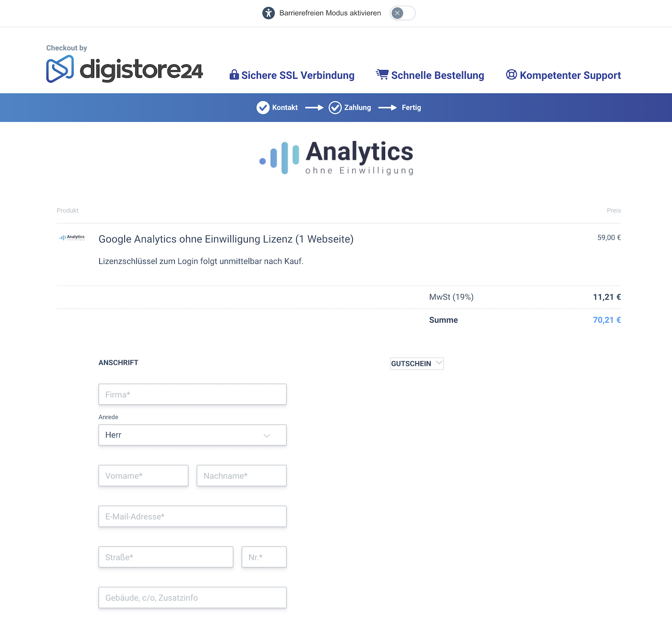Click the Kontakt step checkmark icon
Screen dimensions: 672x620
point(263,107)
